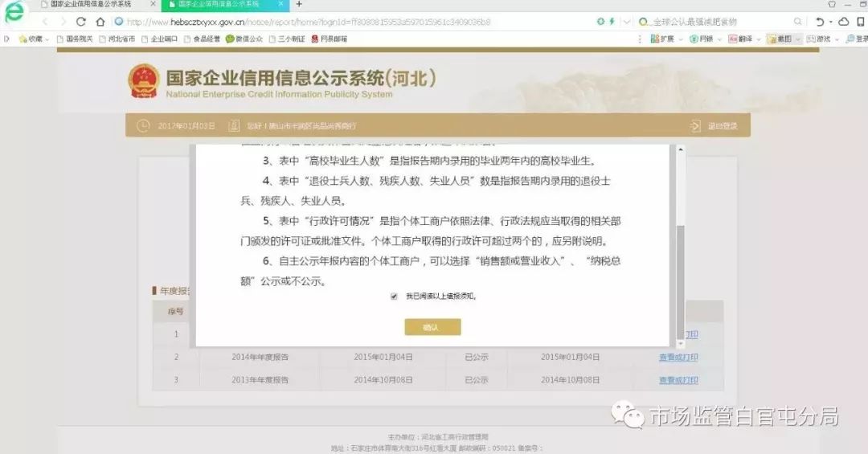Click the lightning speed mode icon
Viewport: 868px width, 454px height.
(x=612, y=22)
